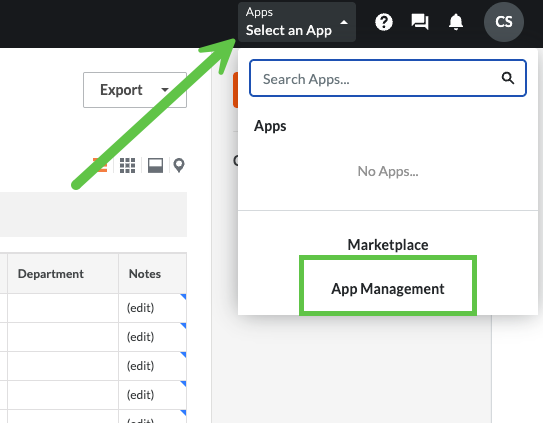Viewport: 543px width, 423px height.
Task: Open the help question mark icon
Action: (x=384, y=23)
